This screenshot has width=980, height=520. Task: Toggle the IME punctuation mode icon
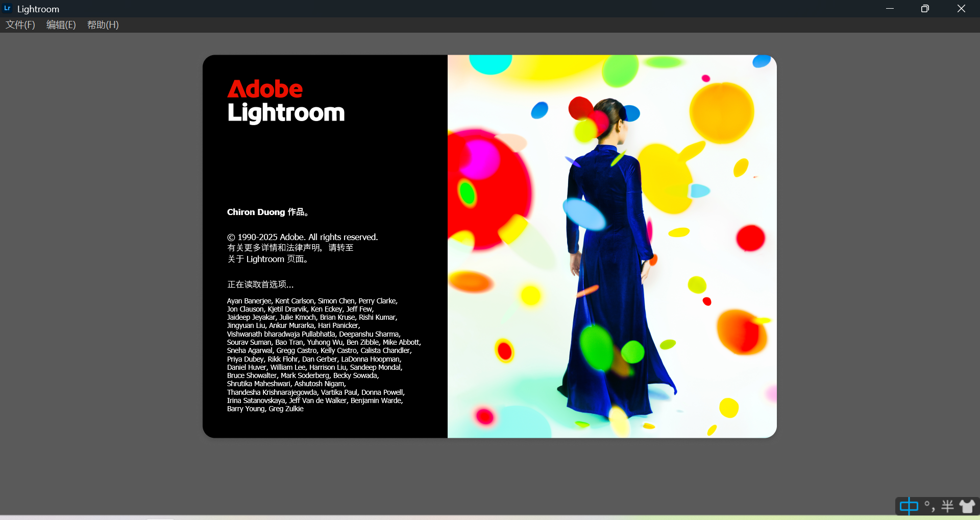point(930,506)
